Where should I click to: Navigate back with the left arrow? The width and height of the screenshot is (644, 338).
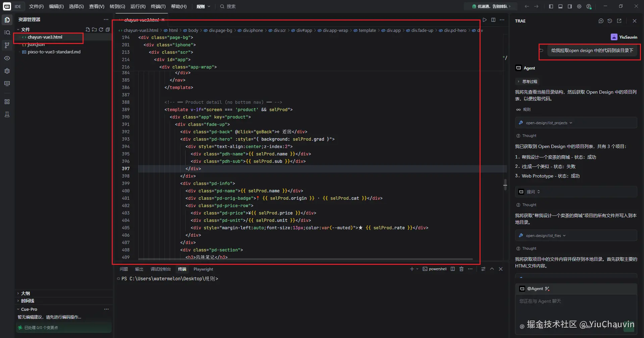(x=527, y=6)
